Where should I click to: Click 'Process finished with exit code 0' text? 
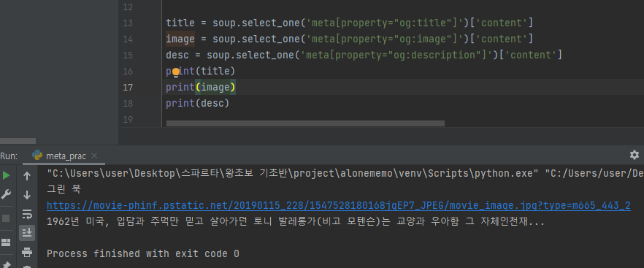143,253
